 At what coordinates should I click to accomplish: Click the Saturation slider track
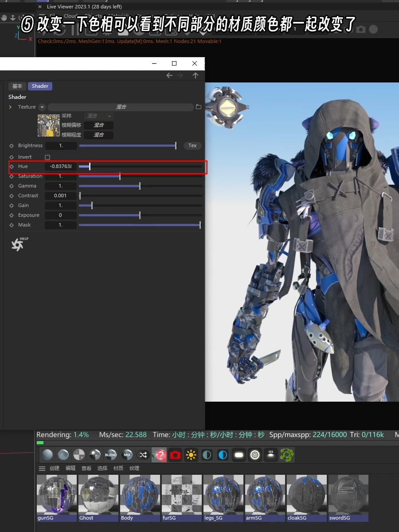pos(140,176)
